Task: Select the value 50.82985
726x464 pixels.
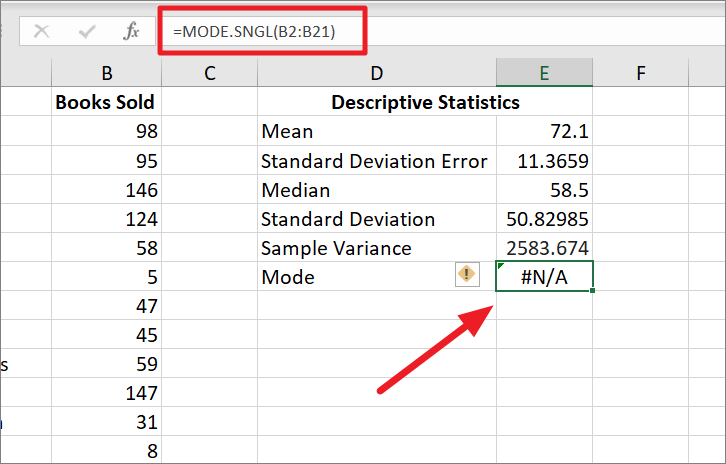Action: pyautogui.click(x=544, y=219)
